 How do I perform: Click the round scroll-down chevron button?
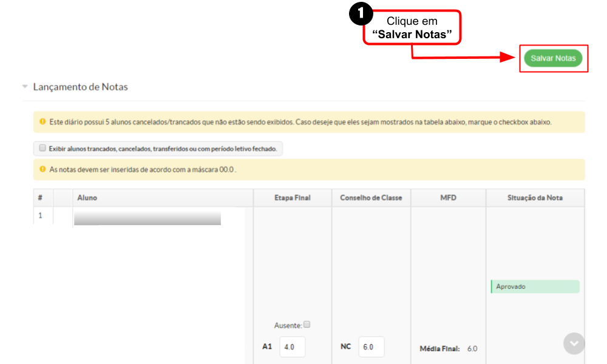point(574,343)
